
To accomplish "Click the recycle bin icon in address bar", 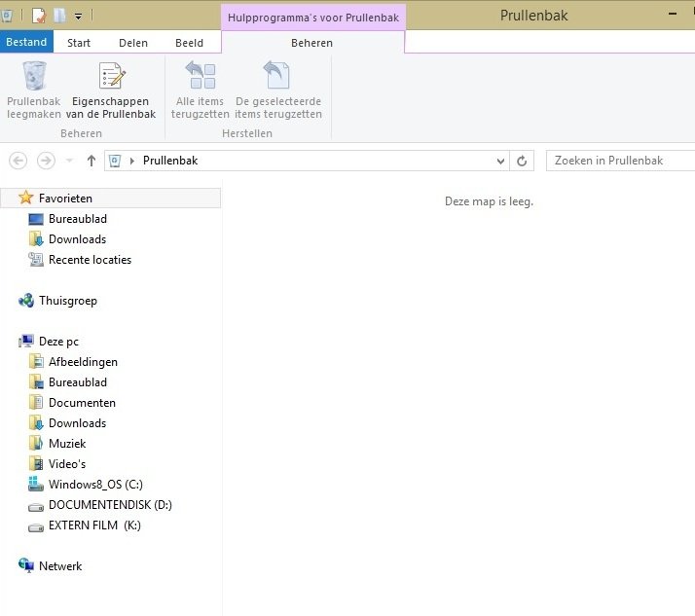I will (115, 161).
